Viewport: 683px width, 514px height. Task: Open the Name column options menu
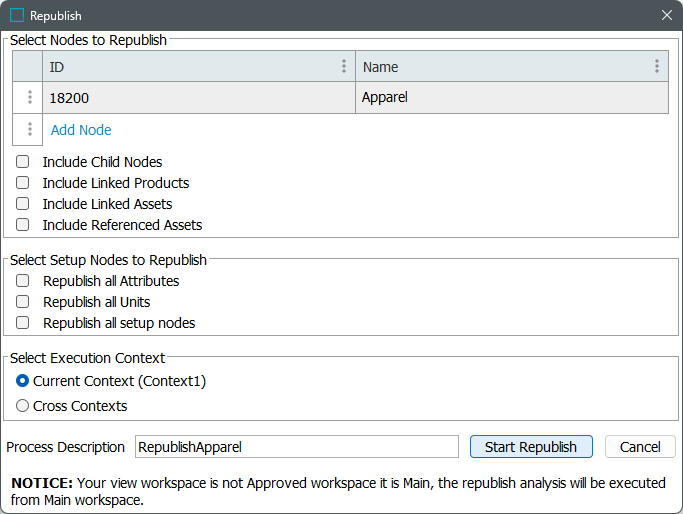tap(656, 67)
